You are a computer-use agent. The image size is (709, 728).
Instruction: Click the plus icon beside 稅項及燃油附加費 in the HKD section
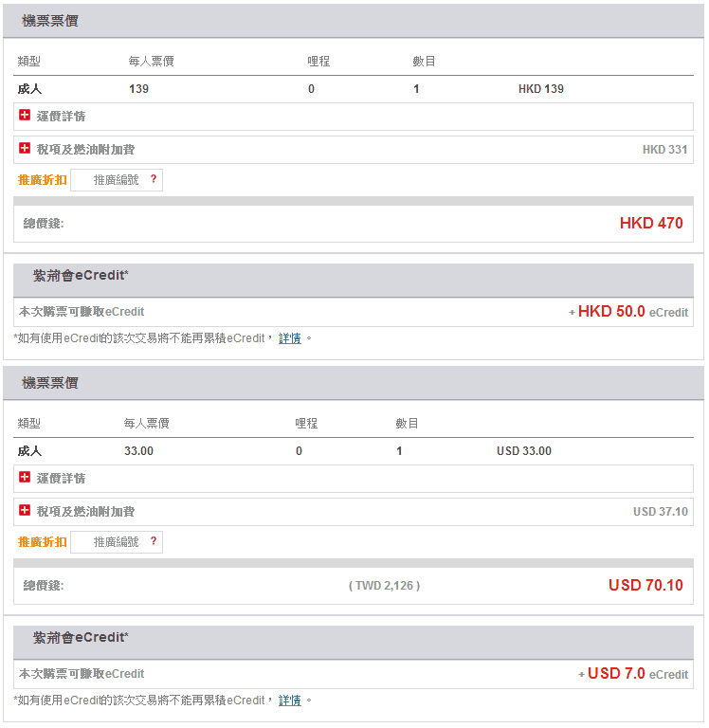tap(25, 149)
